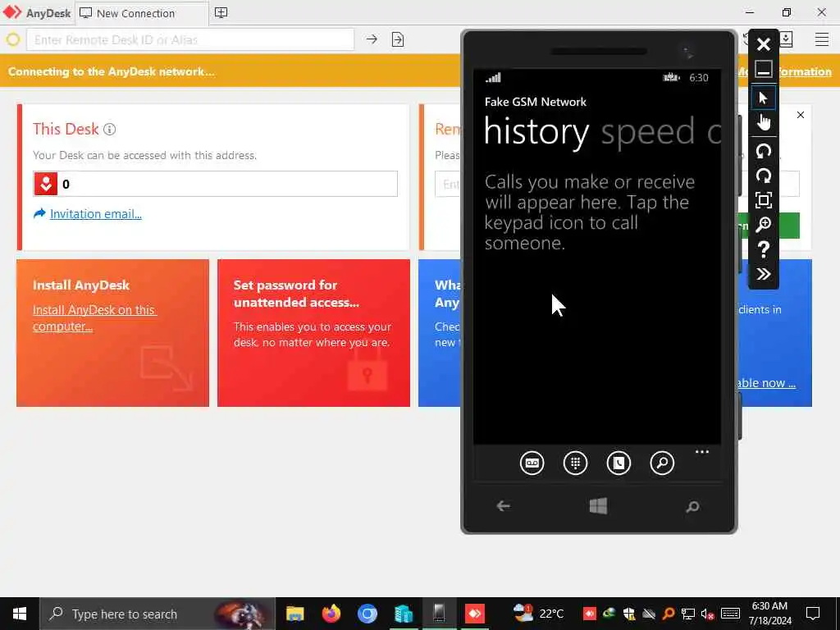This screenshot has width=840, height=630.
Task: Select the history pivot header in phone
Action: (x=536, y=132)
